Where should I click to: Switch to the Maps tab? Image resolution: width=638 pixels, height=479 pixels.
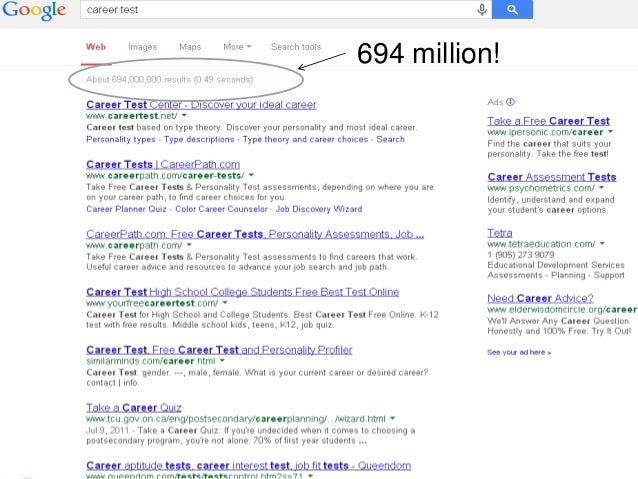pos(190,47)
